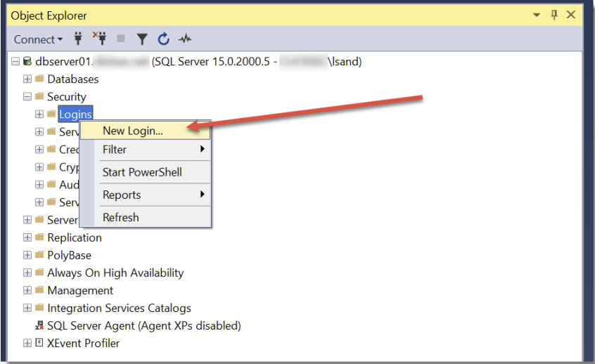This screenshot has width=595, height=364.
Task: Click the Stop square toolbar icon
Action: 121,38
